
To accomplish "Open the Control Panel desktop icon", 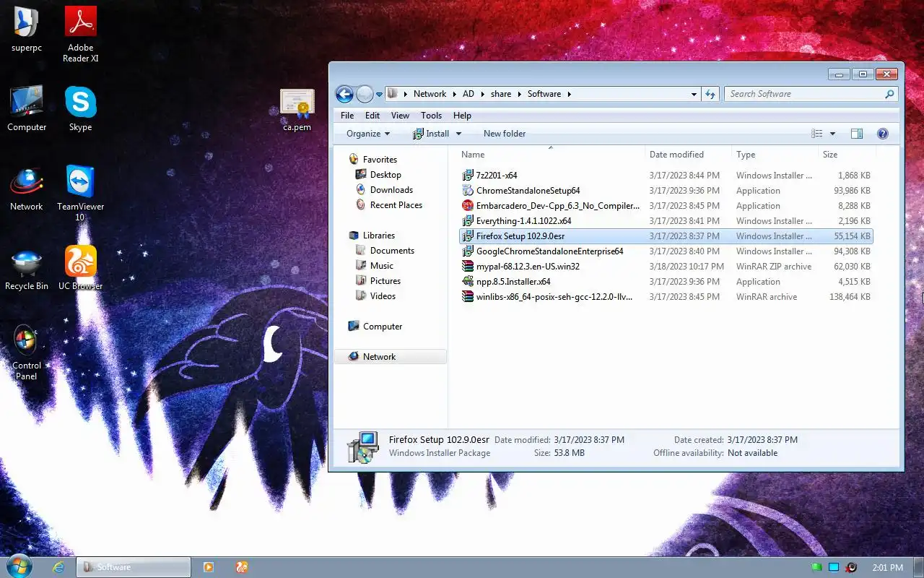I will pyautogui.click(x=27, y=352).
